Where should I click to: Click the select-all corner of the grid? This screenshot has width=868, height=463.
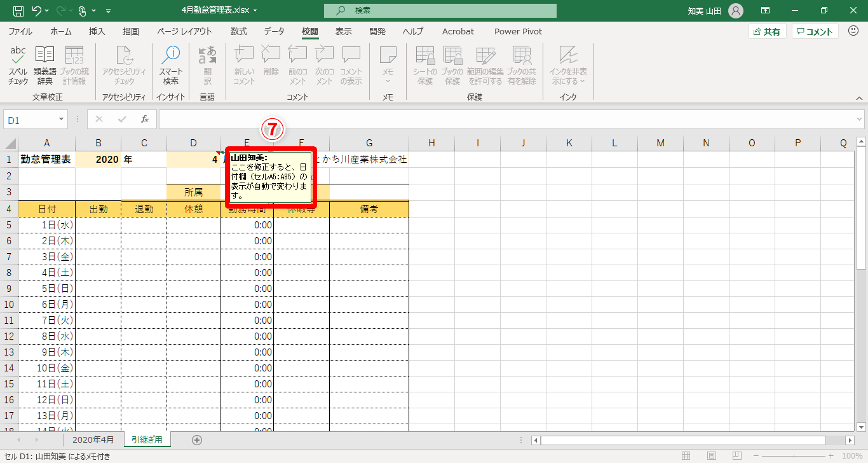point(11,143)
